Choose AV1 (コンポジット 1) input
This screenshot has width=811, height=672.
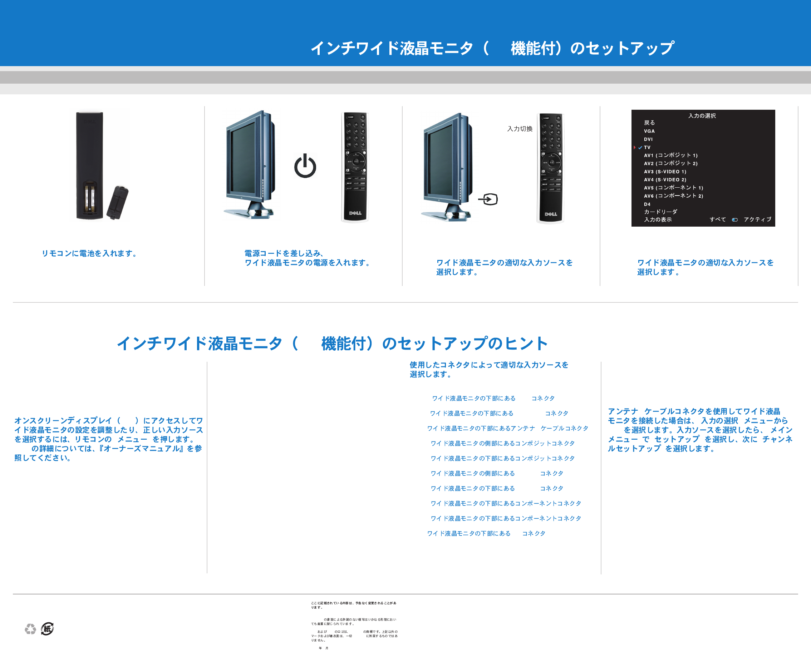[x=670, y=155]
